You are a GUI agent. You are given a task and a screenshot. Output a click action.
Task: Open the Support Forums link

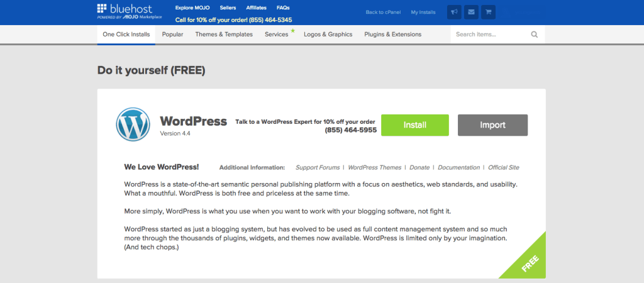[318, 167]
